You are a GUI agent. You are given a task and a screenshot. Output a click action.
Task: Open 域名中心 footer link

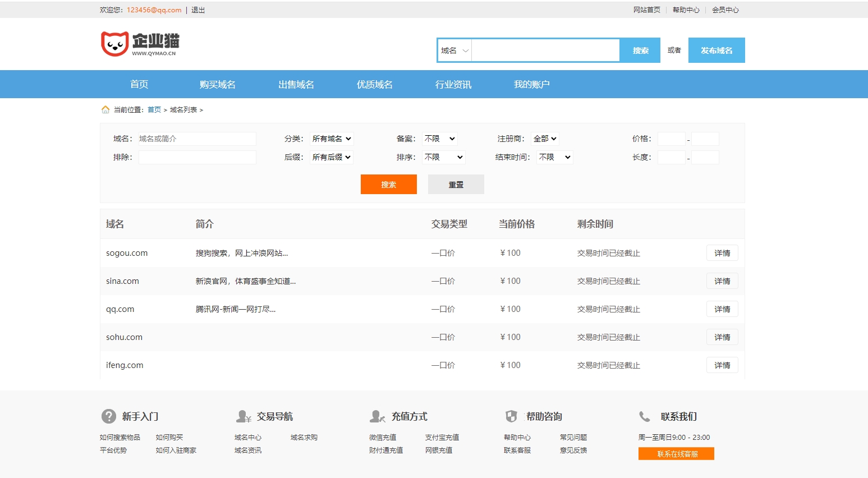coord(248,438)
